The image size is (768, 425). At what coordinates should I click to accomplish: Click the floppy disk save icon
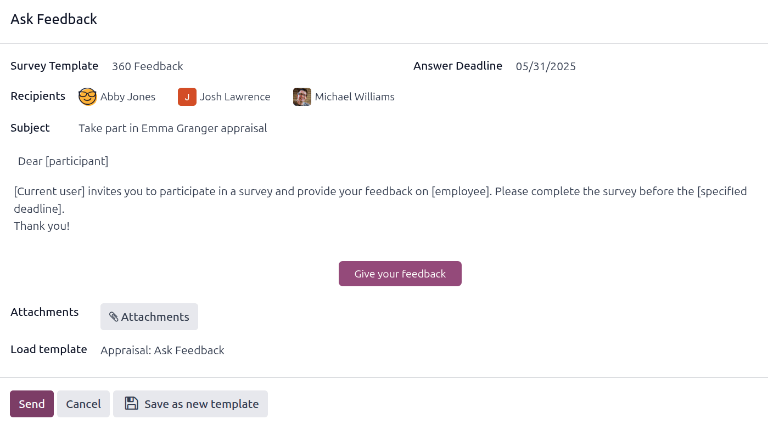(131, 404)
